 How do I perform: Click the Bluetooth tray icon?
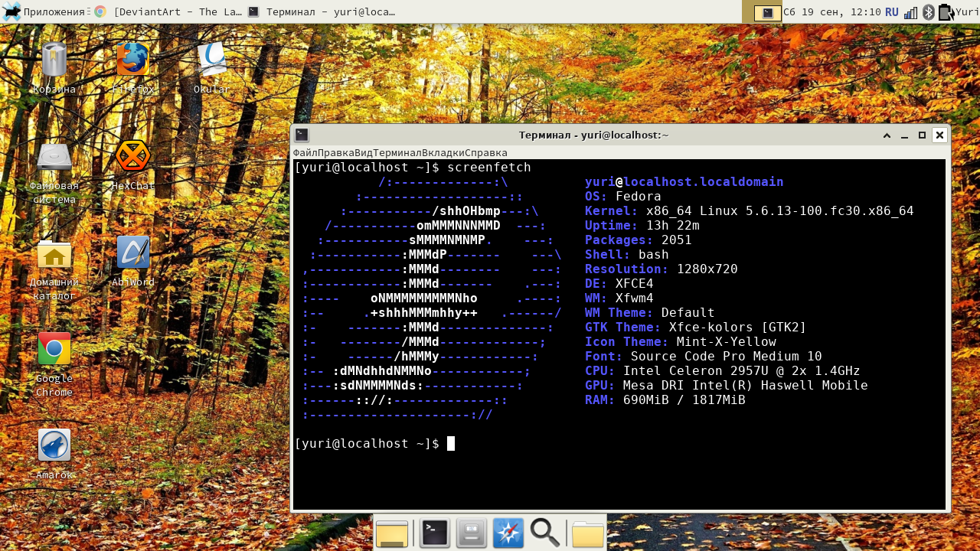click(929, 12)
